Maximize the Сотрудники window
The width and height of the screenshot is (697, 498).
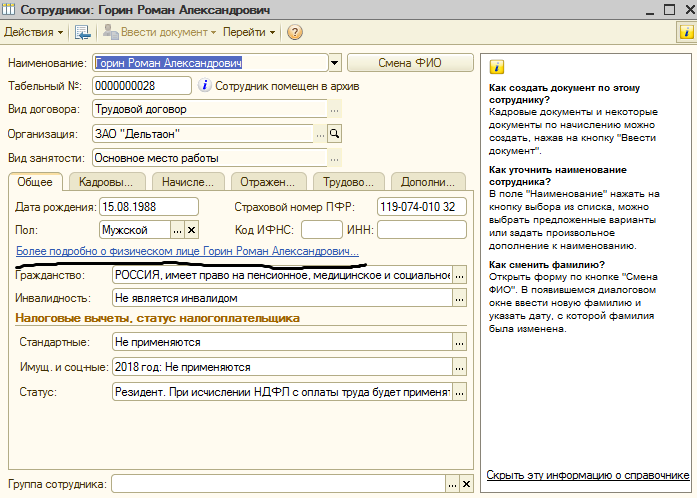(x=669, y=9)
